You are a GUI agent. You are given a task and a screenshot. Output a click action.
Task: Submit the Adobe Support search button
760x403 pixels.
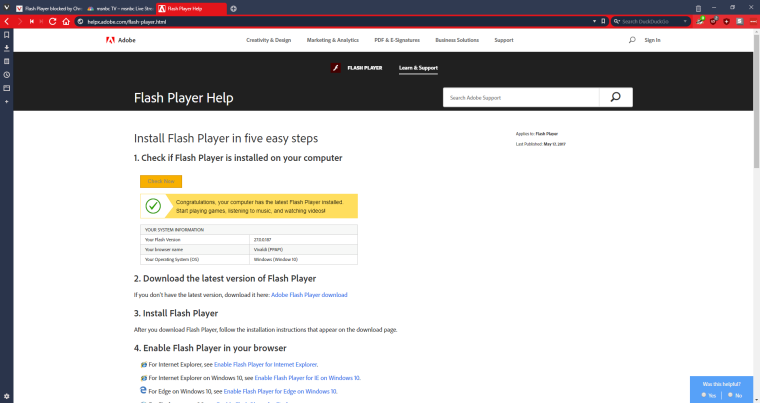pyautogui.click(x=616, y=97)
